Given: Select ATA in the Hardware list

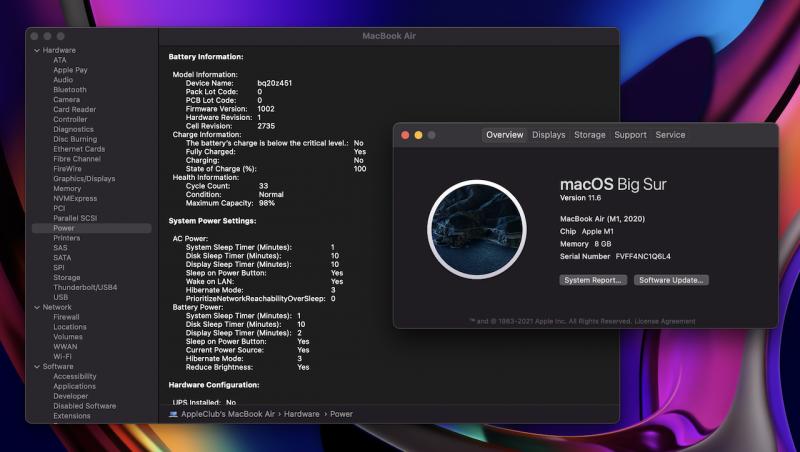Looking at the screenshot, I should pos(60,60).
